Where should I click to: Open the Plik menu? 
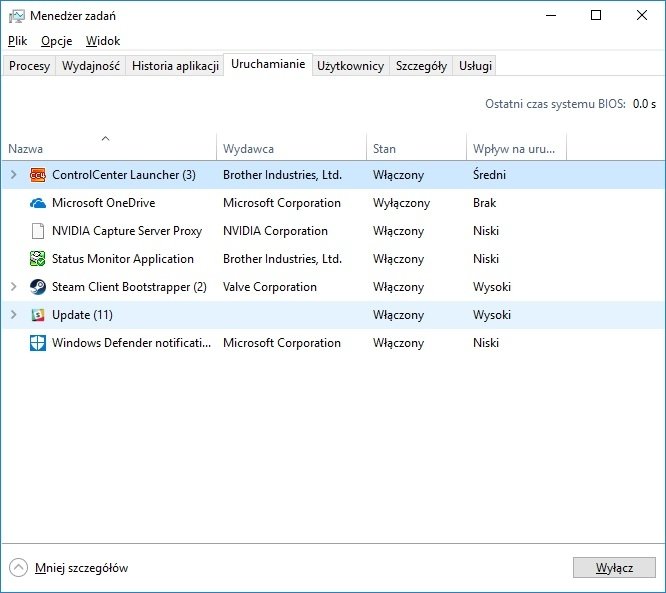tap(17, 41)
